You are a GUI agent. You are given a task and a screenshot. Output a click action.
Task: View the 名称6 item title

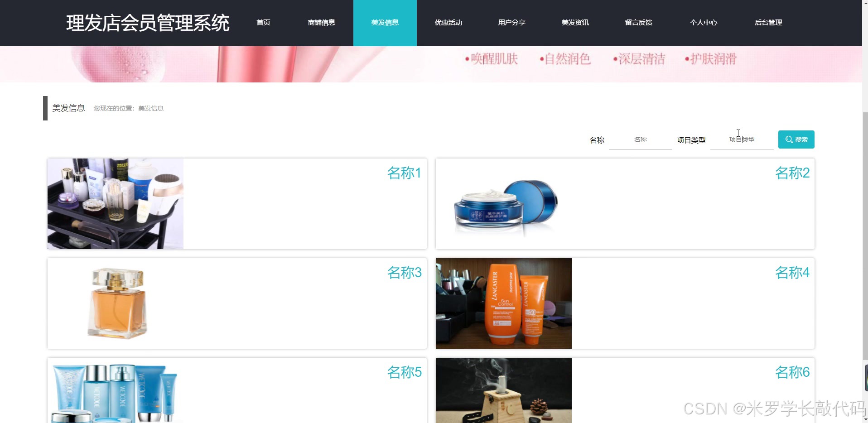[x=792, y=372]
